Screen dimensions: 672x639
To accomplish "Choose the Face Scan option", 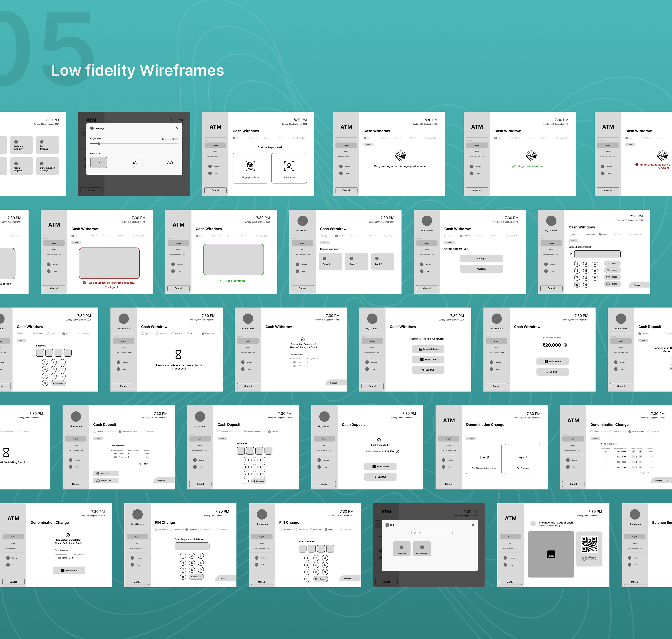I will (289, 168).
